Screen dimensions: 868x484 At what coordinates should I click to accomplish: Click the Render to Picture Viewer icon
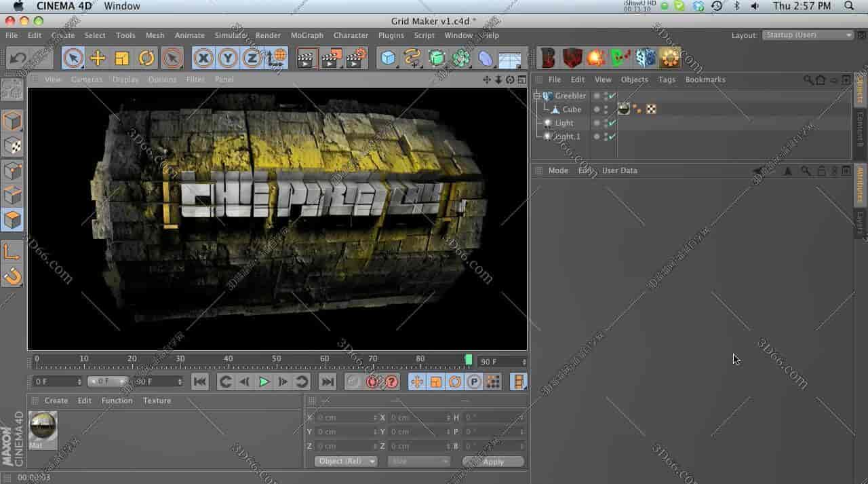[330, 58]
